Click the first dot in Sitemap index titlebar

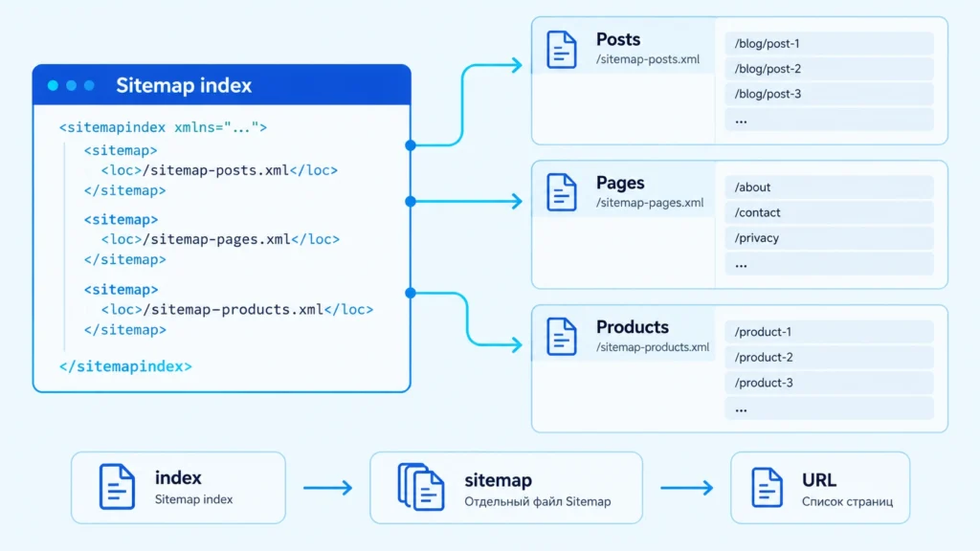pyautogui.click(x=54, y=85)
